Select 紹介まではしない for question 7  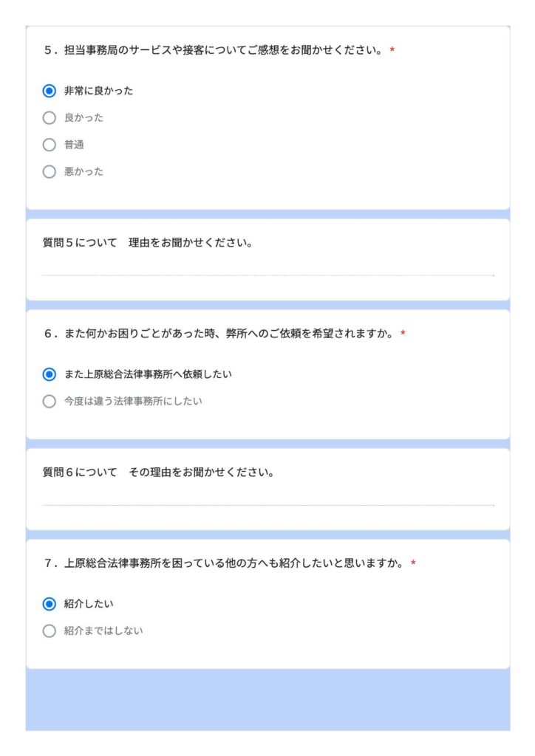click(x=50, y=631)
